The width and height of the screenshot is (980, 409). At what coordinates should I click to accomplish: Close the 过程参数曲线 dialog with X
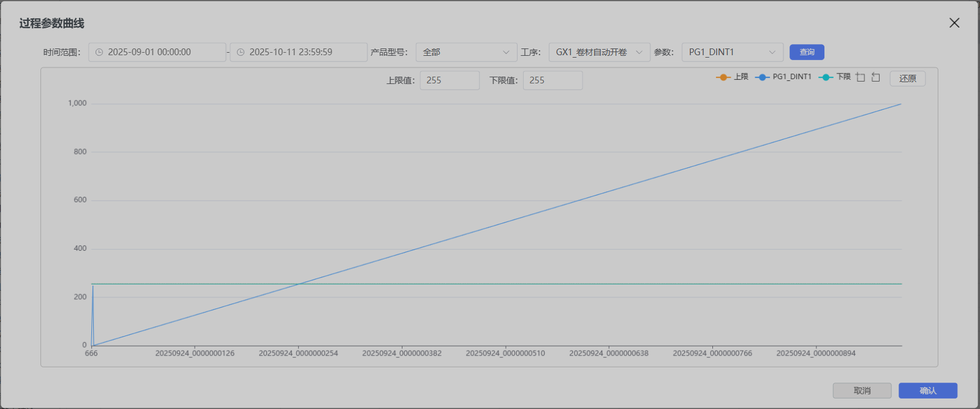(x=954, y=23)
